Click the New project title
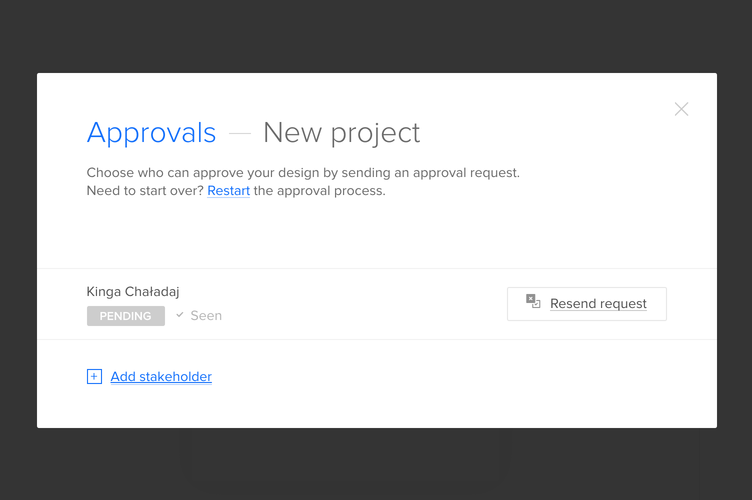This screenshot has height=500, width=752. pyautogui.click(x=341, y=133)
